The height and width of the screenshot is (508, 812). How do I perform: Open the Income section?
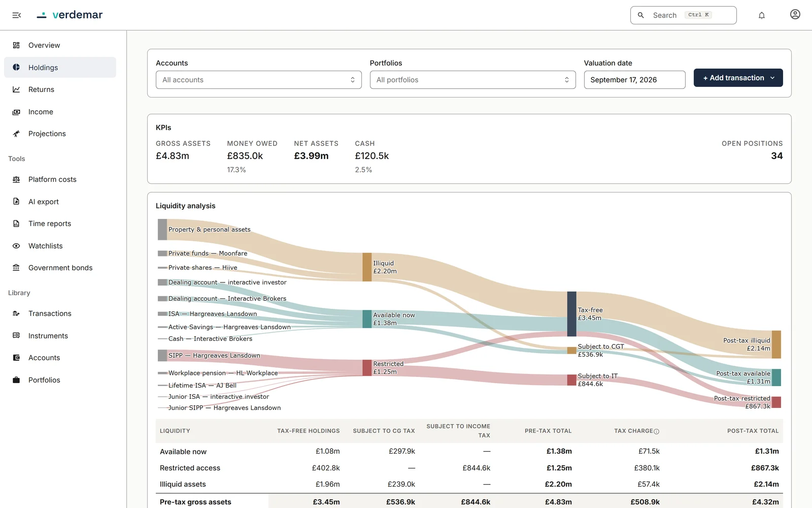point(60,112)
